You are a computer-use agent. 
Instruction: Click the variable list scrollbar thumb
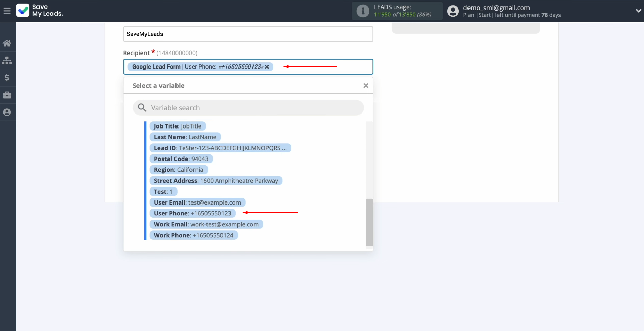click(x=369, y=222)
